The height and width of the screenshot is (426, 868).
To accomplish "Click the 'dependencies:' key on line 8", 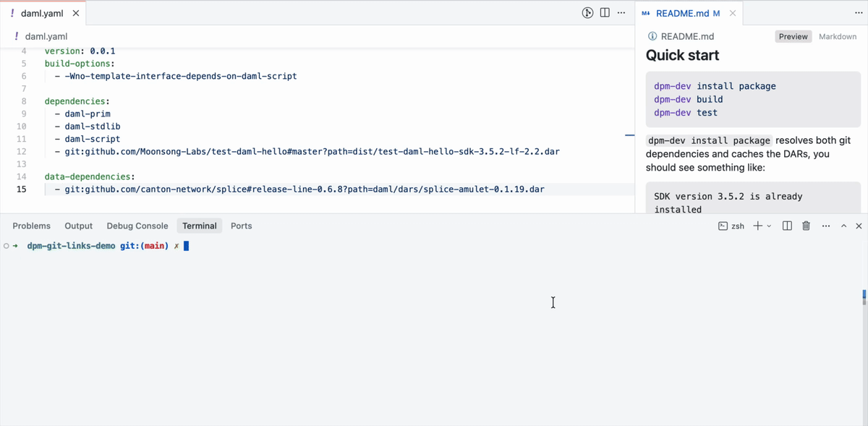I will pyautogui.click(x=77, y=101).
